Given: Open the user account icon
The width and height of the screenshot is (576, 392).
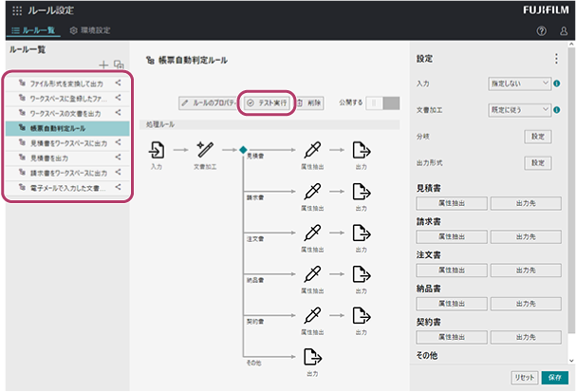Looking at the screenshot, I should pyautogui.click(x=564, y=31).
